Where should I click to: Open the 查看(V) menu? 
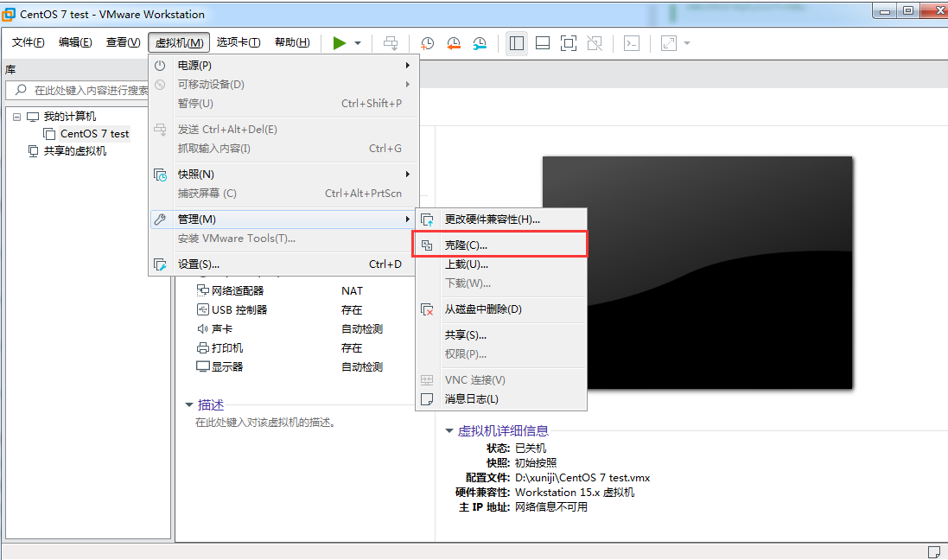(x=123, y=42)
